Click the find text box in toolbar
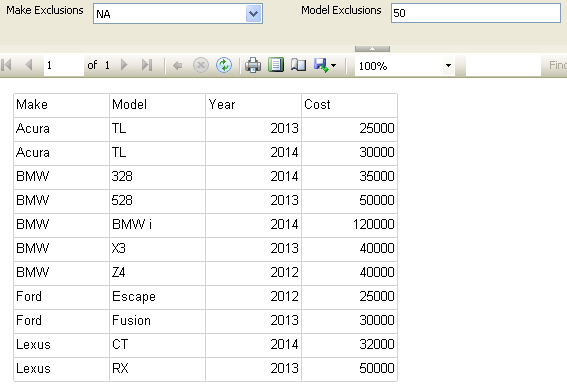 point(503,65)
